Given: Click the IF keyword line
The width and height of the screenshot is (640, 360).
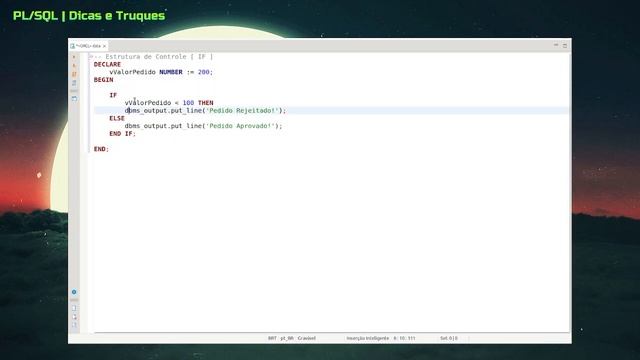Looking at the screenshot, I should coord(113,95).
